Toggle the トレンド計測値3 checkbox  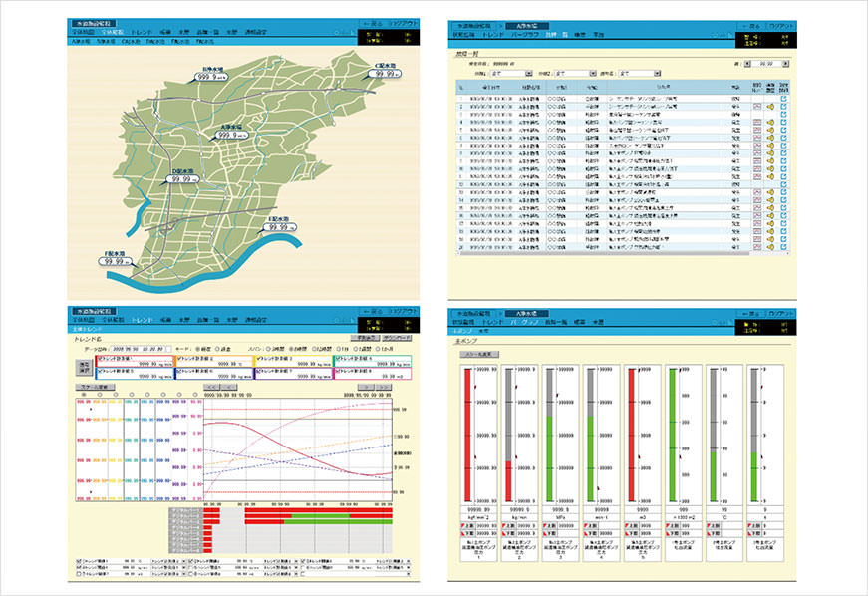pos(259,358)
